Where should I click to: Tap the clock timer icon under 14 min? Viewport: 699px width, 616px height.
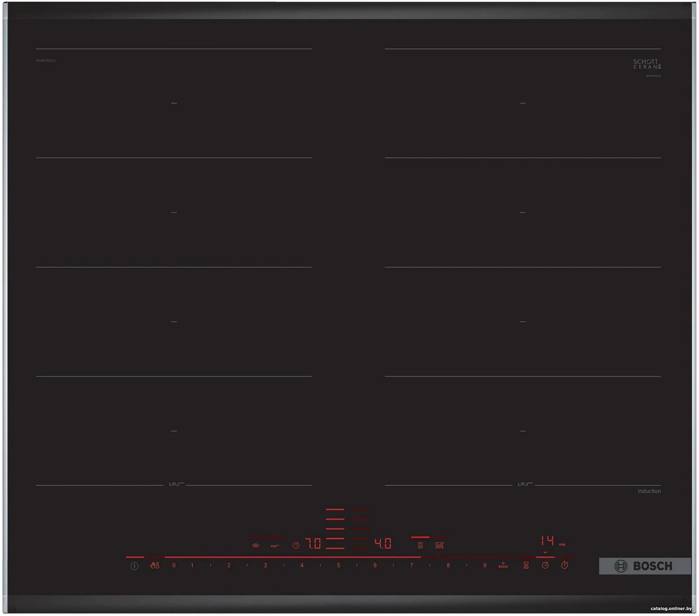click(545, 566)
